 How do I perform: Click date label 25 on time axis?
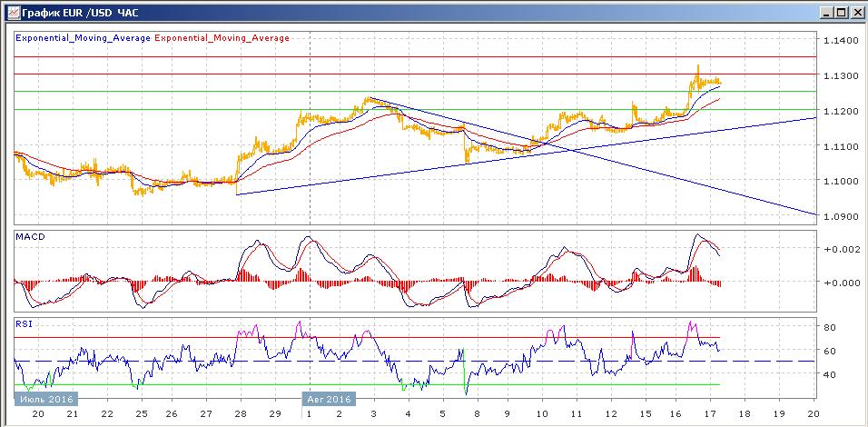coord(141,414)
